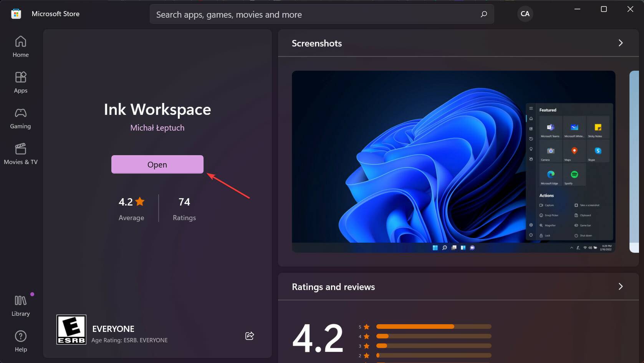Open your Library
The height and width of the screenshot is (363, 644).
[20, 305]
